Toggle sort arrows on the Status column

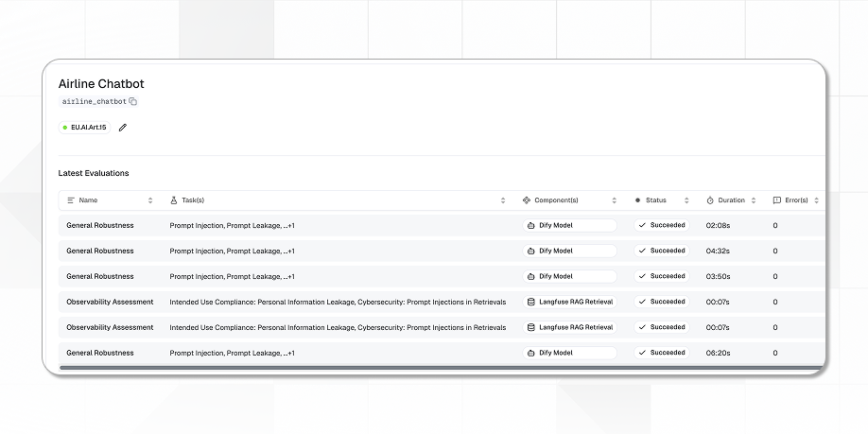(684, 200)
